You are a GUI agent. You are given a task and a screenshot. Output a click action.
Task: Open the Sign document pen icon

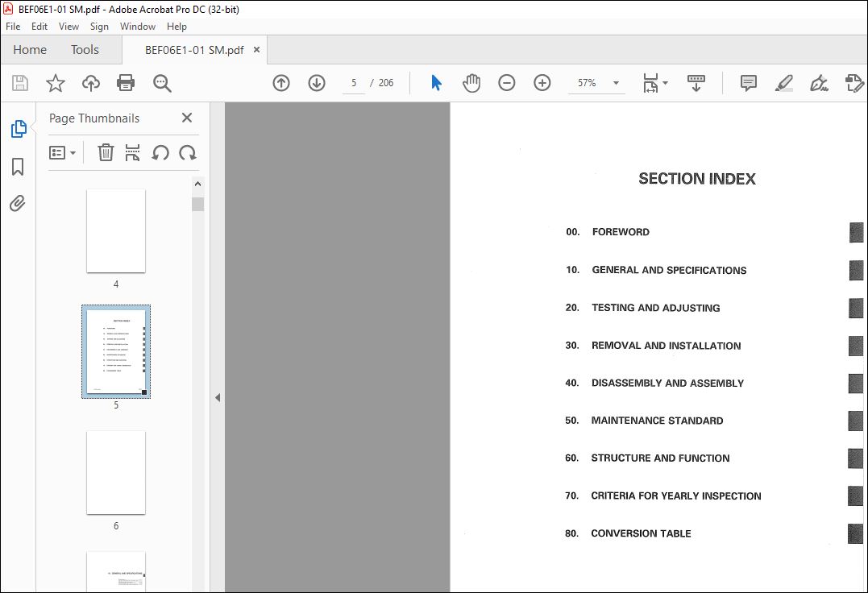[820, 83]
